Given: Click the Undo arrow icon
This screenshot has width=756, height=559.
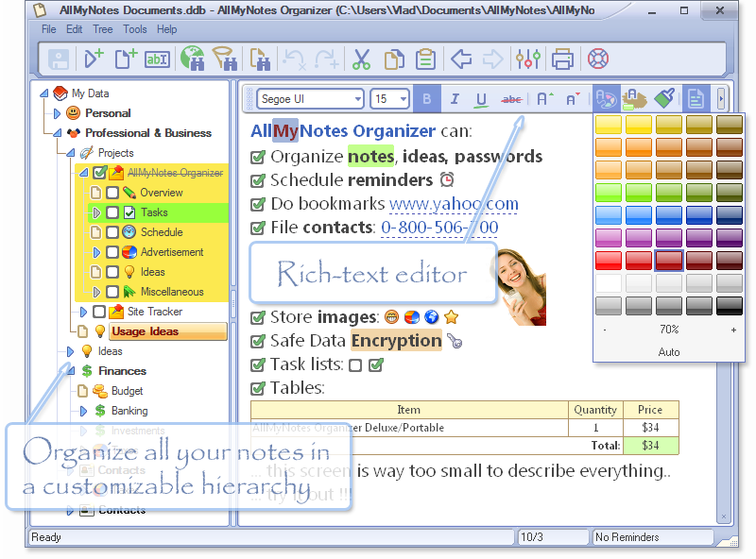Looking at the screenshot, I should point(294,59).
